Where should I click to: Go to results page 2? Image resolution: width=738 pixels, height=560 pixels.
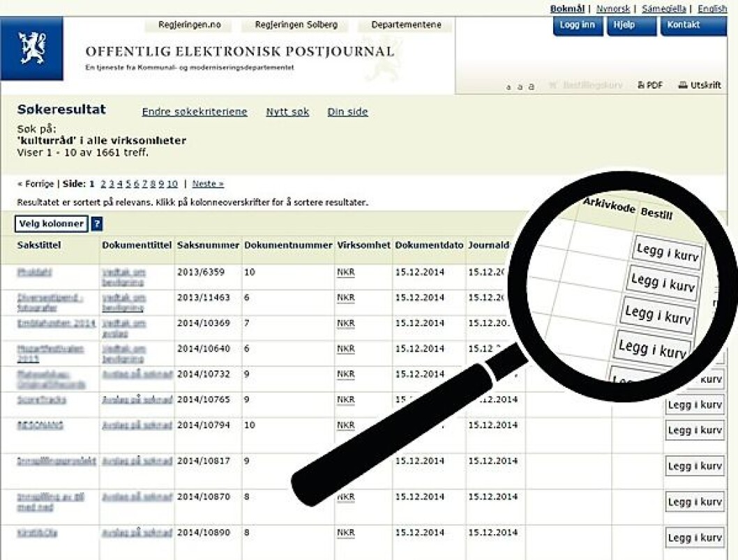pos(103,184)
